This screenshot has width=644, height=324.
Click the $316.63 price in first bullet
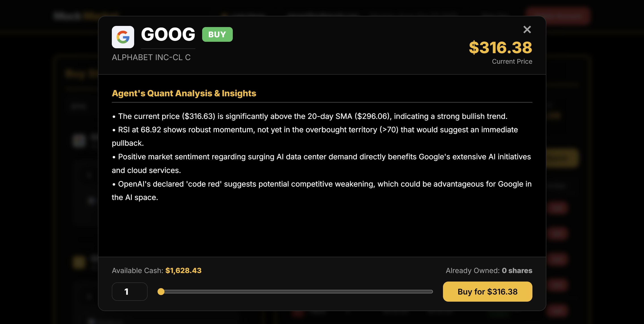pos(199,116)
